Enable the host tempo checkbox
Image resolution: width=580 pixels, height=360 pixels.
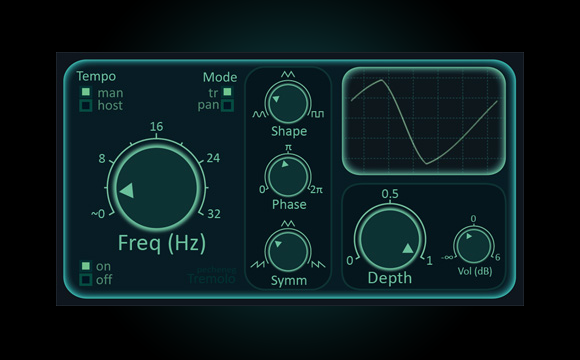tap(86, 105)
